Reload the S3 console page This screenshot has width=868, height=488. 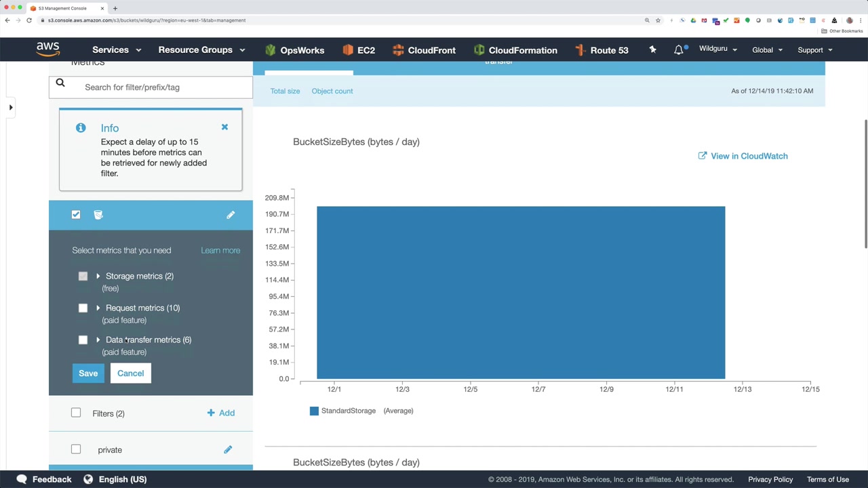point(29,20)
